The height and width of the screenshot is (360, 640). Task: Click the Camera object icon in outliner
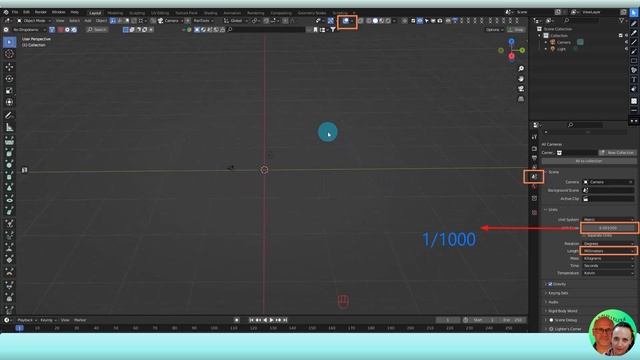(553, 42)
